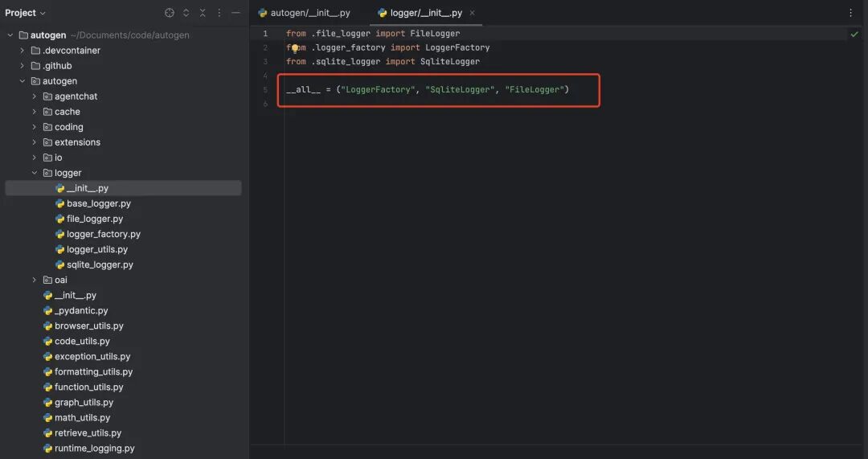Click the green inspection checkmark icon

854,35
